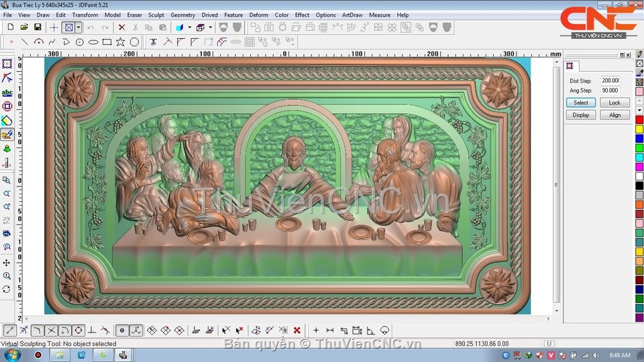
Task: Pick the red color swatch in palette
Action: pyautogui.click(x=639, y=119)
